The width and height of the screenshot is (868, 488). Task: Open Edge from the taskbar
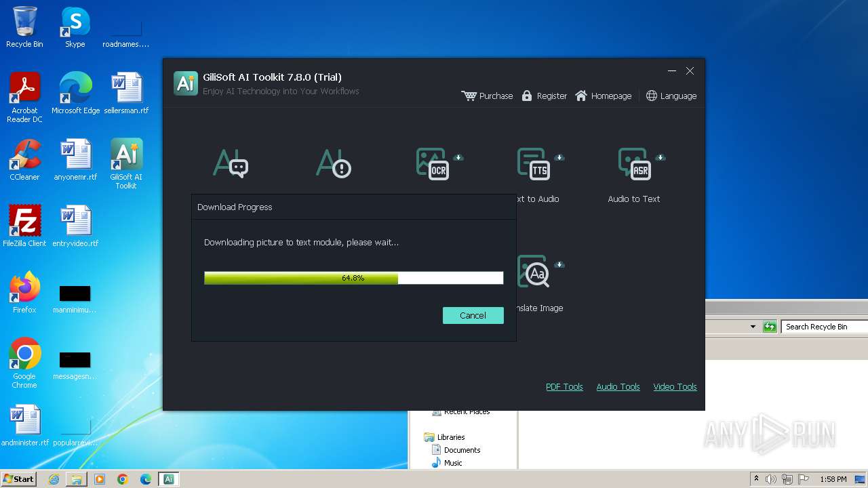[146, 479]
